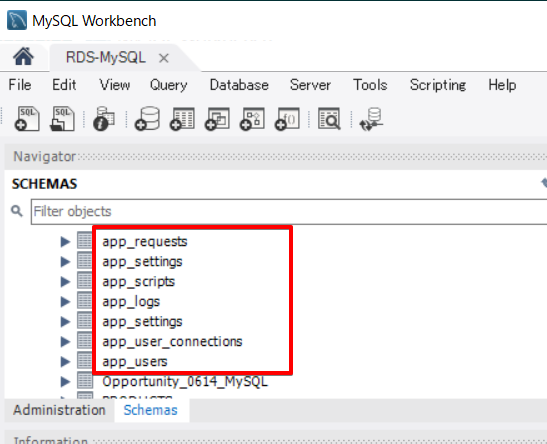Create a new table icon
This screenshot has height=444, width=547.
click(x=182, y=119)
